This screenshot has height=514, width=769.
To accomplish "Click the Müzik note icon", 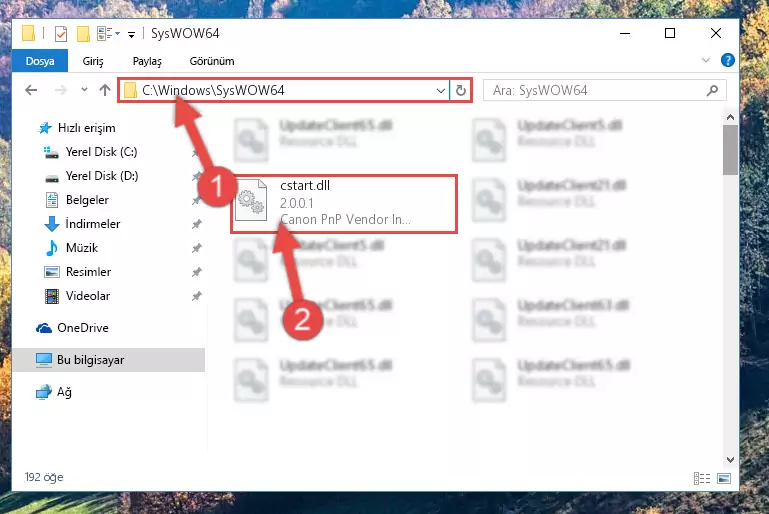I will tap(51, 248).
